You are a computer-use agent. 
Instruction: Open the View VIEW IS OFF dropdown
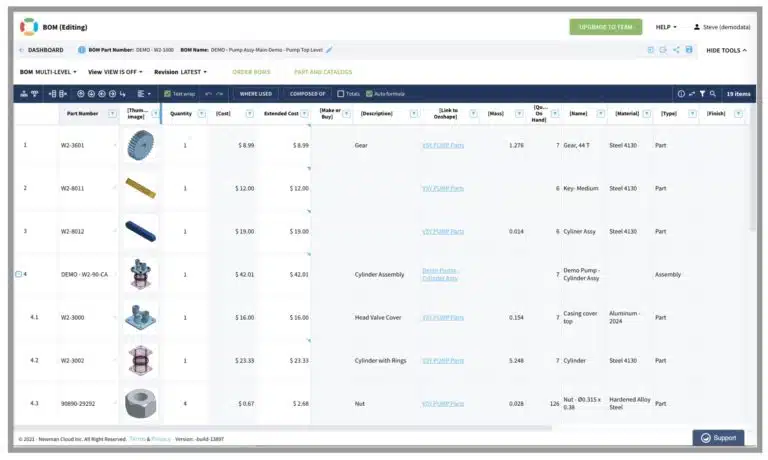[x=115, y=72]
